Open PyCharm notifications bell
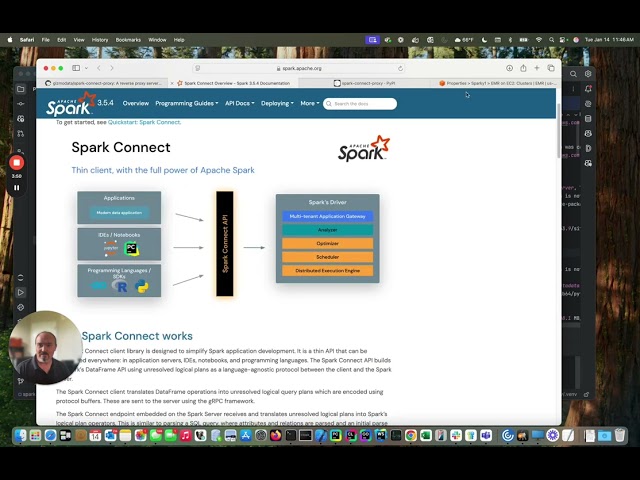Screen dimensions: 640x480 click(588, 89)
